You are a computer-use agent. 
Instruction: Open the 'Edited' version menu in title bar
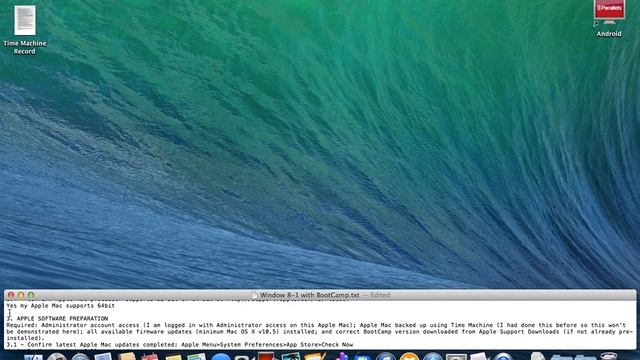[x=380, y=295]
